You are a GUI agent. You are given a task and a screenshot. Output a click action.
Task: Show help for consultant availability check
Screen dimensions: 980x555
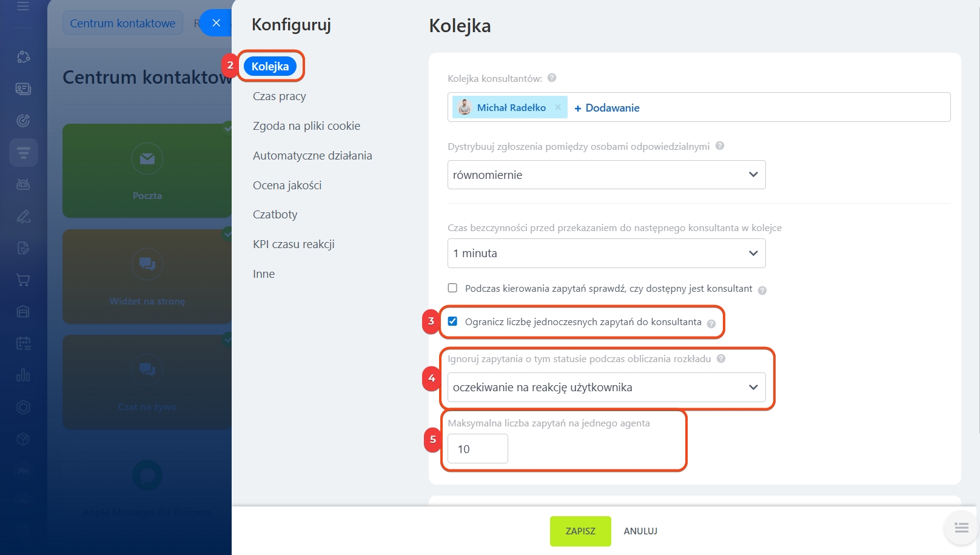coord(762,290)
